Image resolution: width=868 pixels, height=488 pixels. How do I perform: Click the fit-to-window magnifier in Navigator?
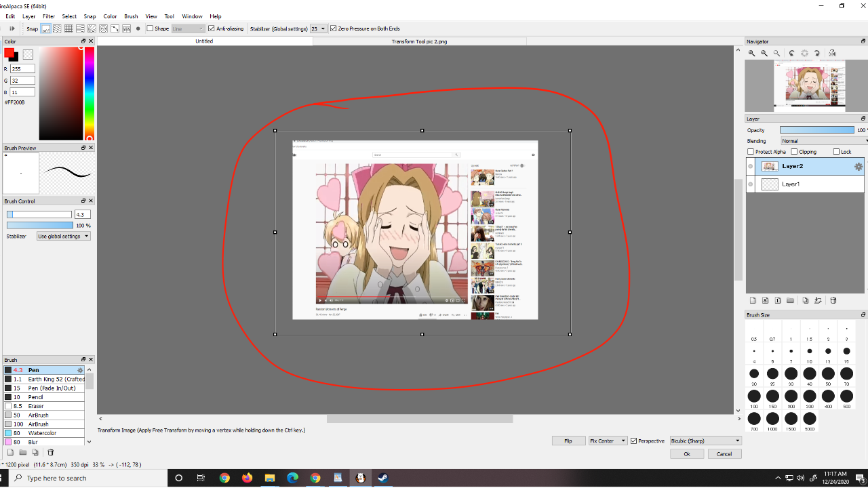pos(777,53)
